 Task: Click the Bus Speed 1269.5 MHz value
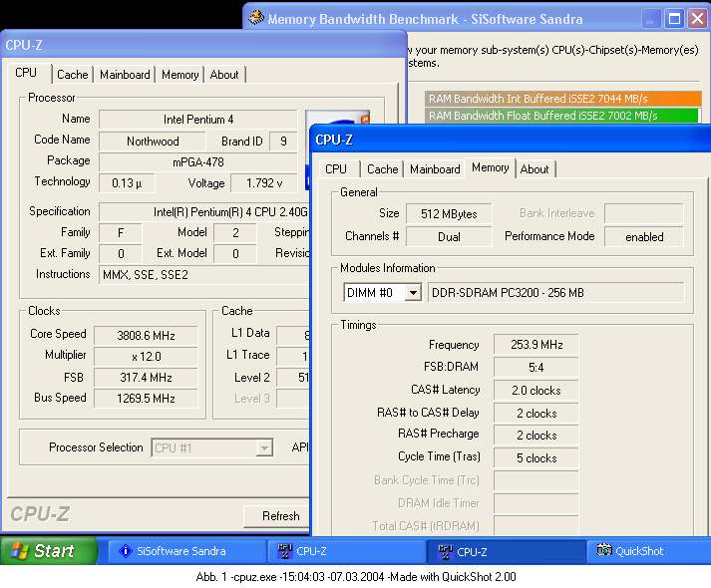146,399
